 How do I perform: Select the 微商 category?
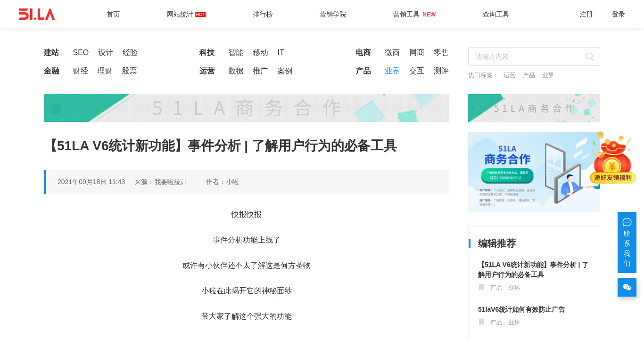[392, 53]
